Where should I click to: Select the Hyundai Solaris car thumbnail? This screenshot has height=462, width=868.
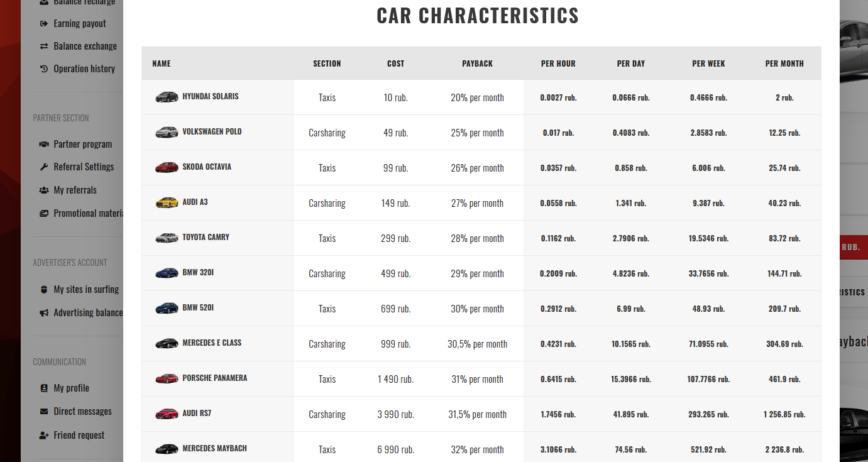[167, 97]
